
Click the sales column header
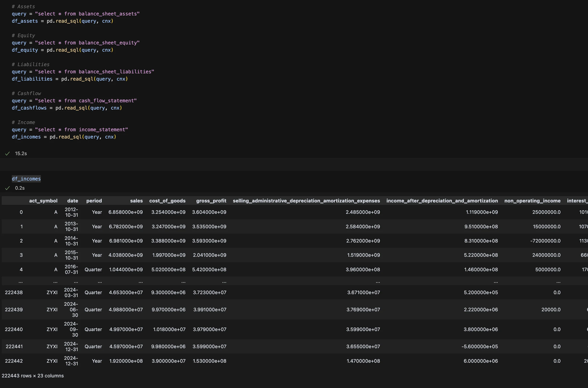(x=136, y=201)
